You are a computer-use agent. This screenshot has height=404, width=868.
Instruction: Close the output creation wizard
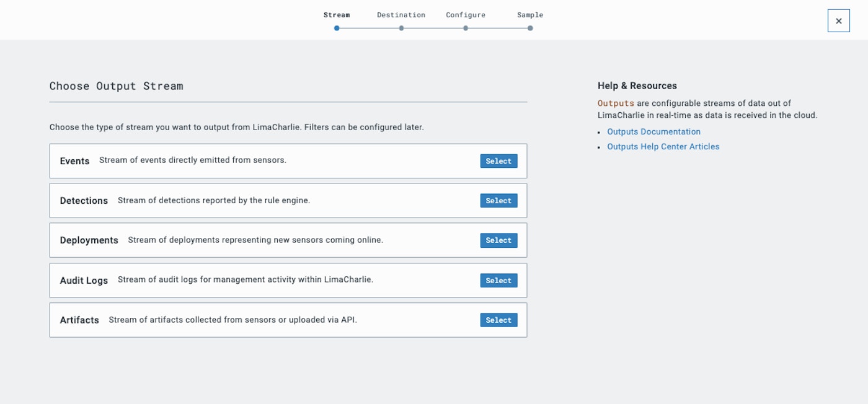click(x=838, y=21)
